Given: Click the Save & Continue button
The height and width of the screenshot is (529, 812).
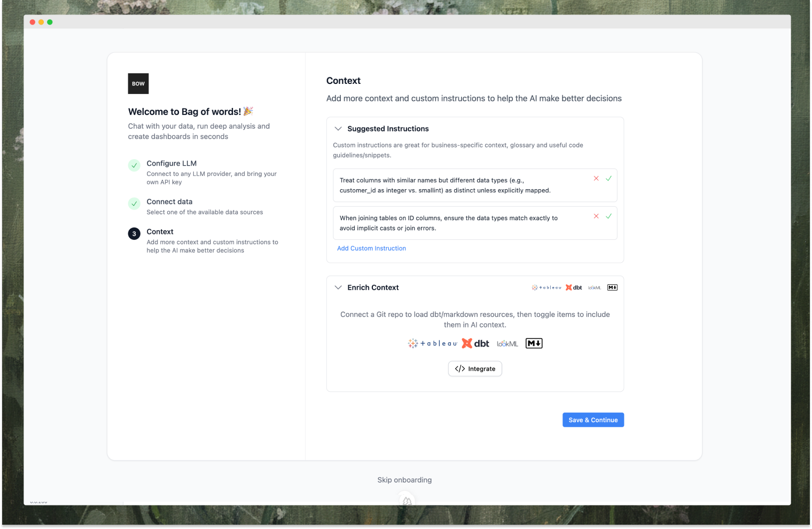Looking at the screenshot, I should [x=593, y=420].
